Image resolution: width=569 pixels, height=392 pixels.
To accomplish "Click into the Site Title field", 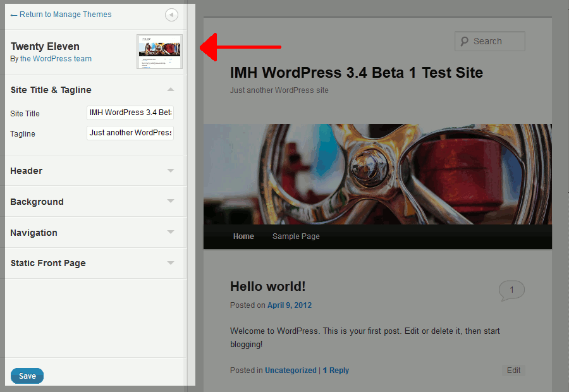I will [130, 113].
